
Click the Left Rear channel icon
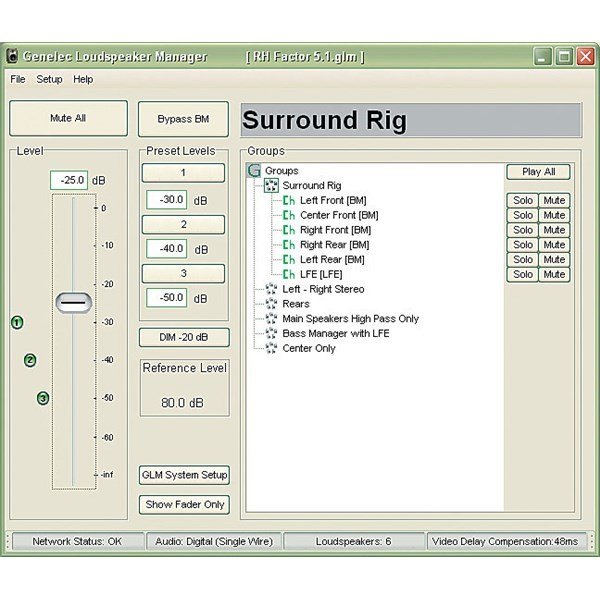pos(289,260)
